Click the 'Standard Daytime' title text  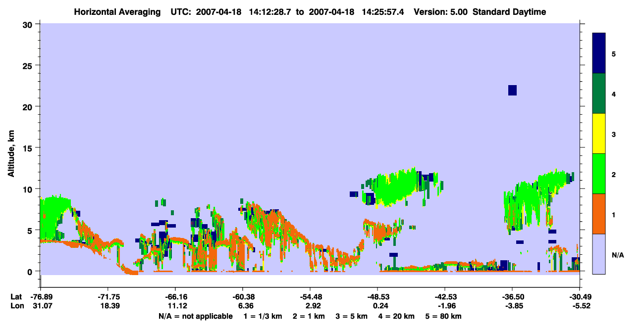(509, 12)
